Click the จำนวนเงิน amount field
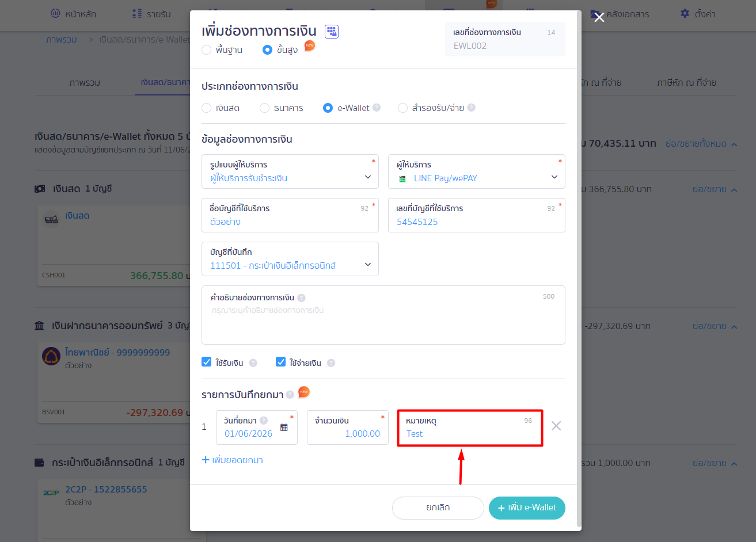This screenshot has height=542, width=756. (x=348, y=428)
